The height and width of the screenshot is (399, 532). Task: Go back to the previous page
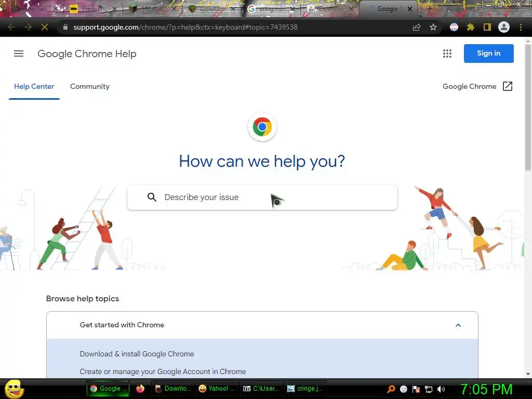click(x=11, y=27)
